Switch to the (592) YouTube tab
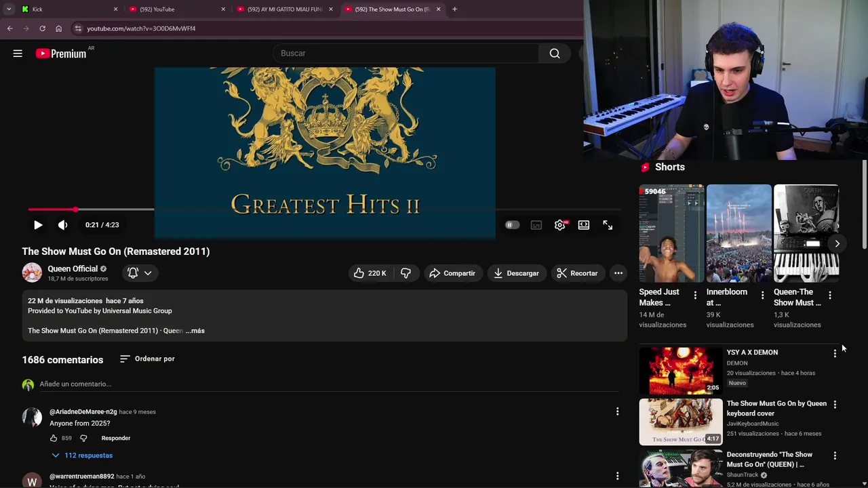 pyautogui.click(x=176, y=9)
